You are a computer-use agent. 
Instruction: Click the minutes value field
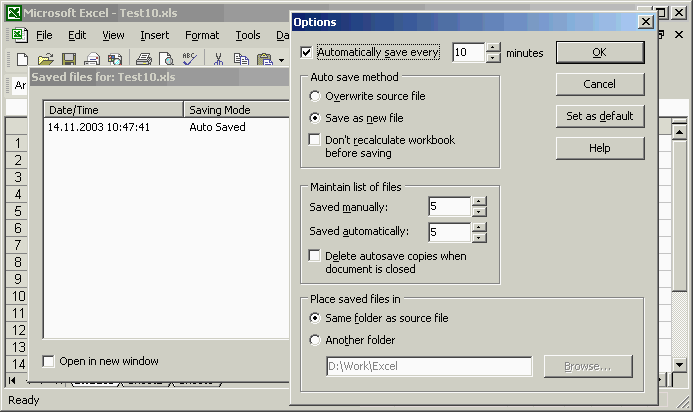click(x=468, y=53)
